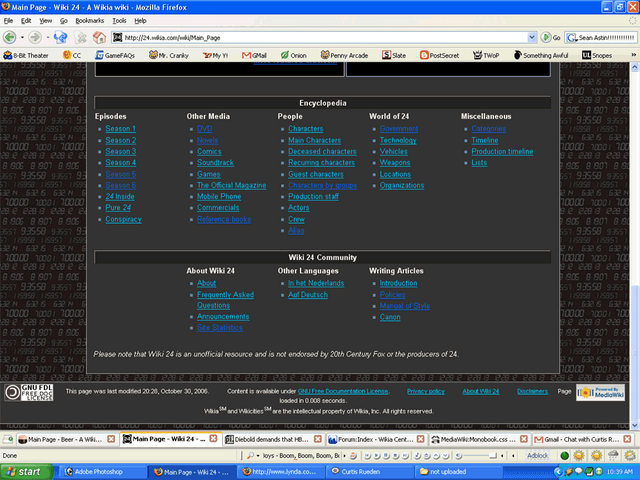
Task: Open the GMail bookmark
Action: (x=254, y=55)
